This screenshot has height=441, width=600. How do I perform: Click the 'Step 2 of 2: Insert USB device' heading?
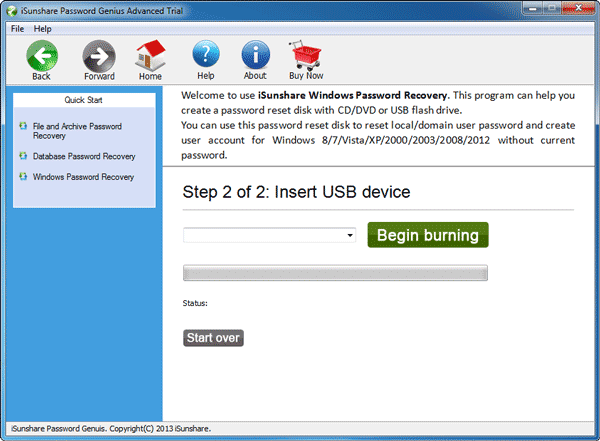pos(296,192)
